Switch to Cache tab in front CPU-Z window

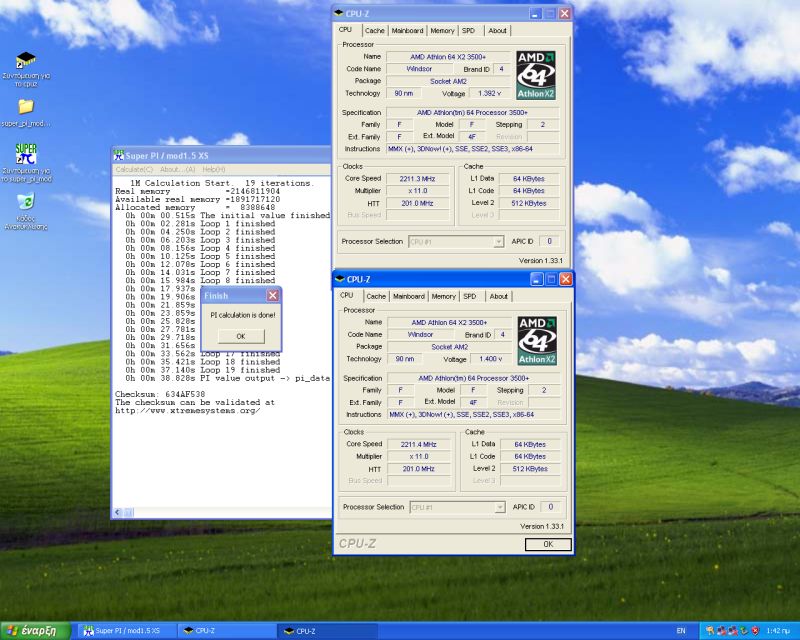pyautogui.click(x=376, y=297)
